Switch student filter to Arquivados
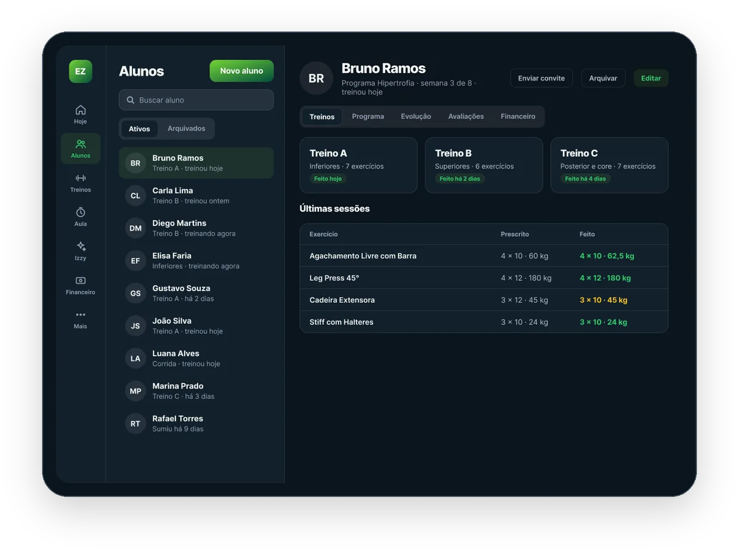Image resolution: width=739 pixels, height=560 pixels. coord(187,129)
